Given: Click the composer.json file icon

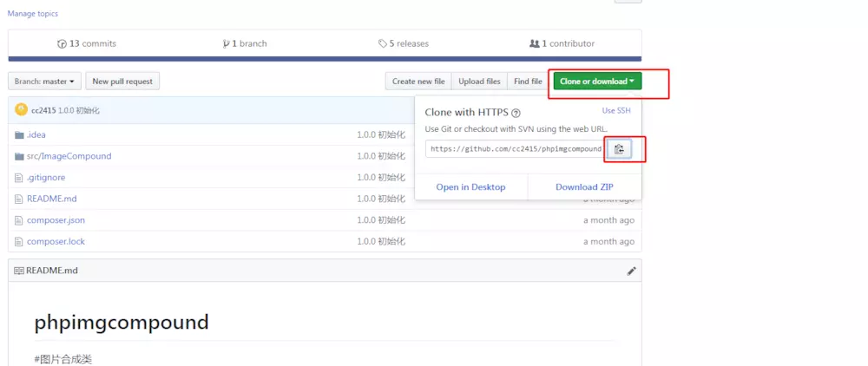Looking at the screenshot, I should click(19, 220).
